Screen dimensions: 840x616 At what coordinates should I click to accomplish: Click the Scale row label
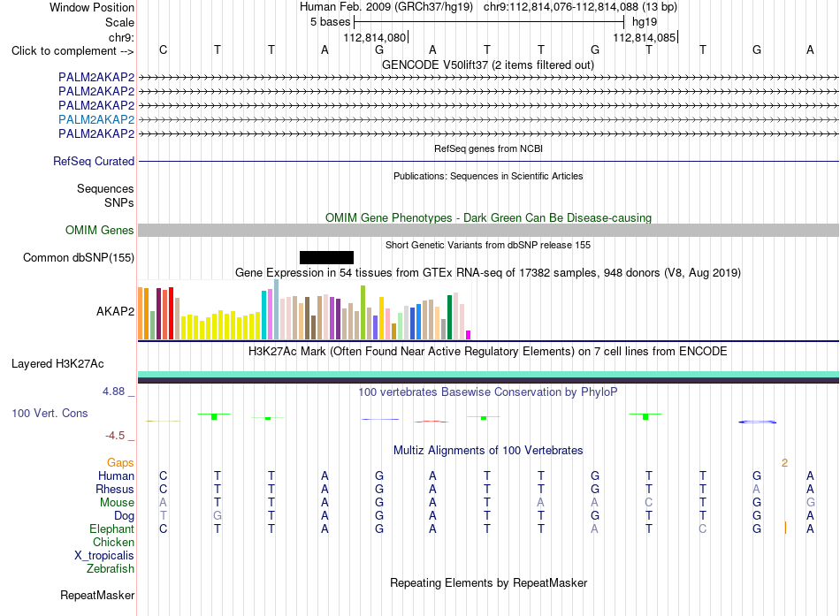120,22
